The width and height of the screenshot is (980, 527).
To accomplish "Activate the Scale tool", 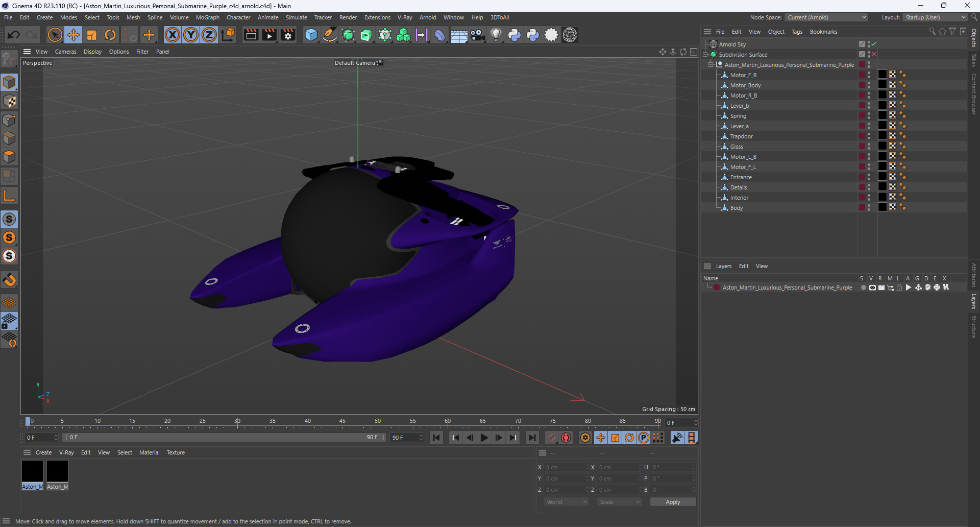I will click(x=92, y=35).
